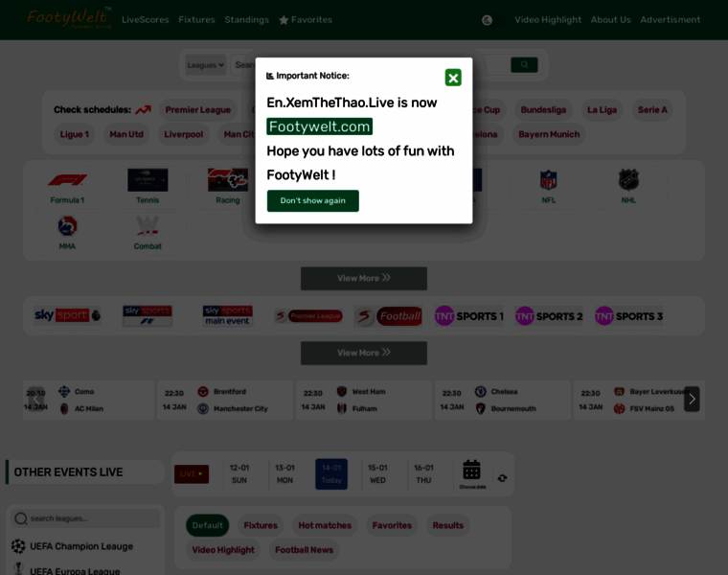The image size is (728, 575).
Task: Open Sky Sport channel logo
Action: click(67, 315)
